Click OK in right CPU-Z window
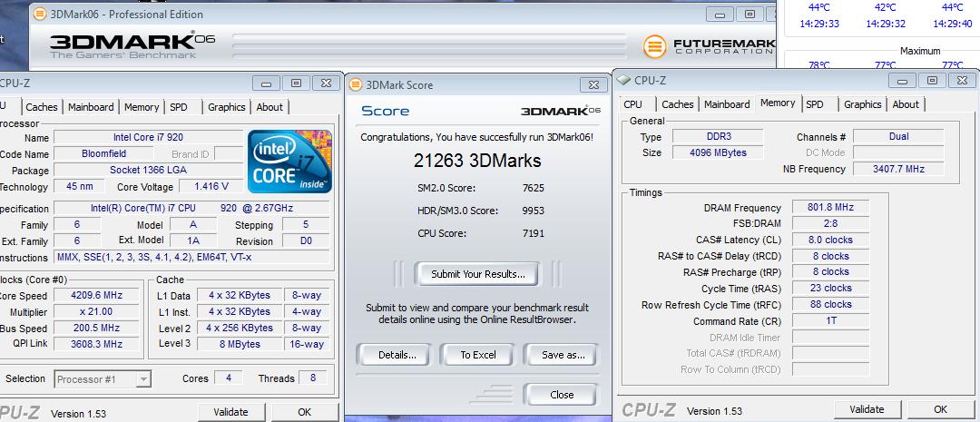 [941, 409]
